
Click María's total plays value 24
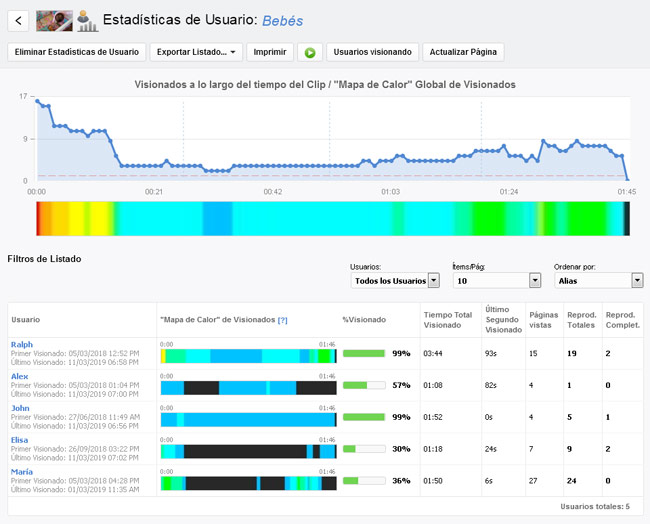tap(572, 481)
